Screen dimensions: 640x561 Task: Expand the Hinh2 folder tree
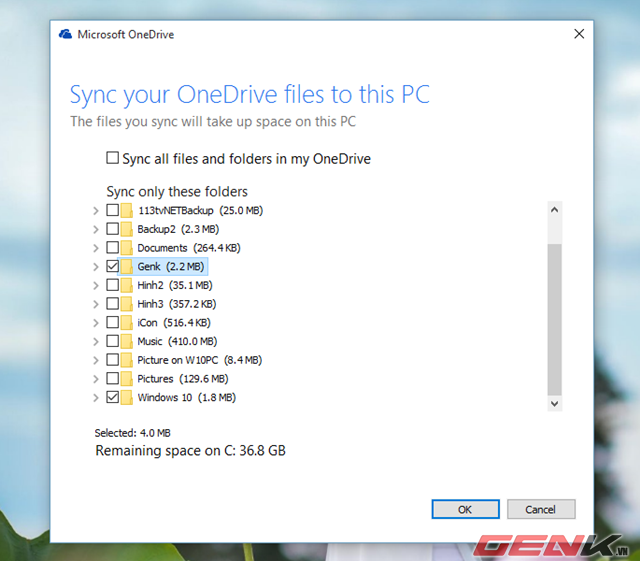96,285
